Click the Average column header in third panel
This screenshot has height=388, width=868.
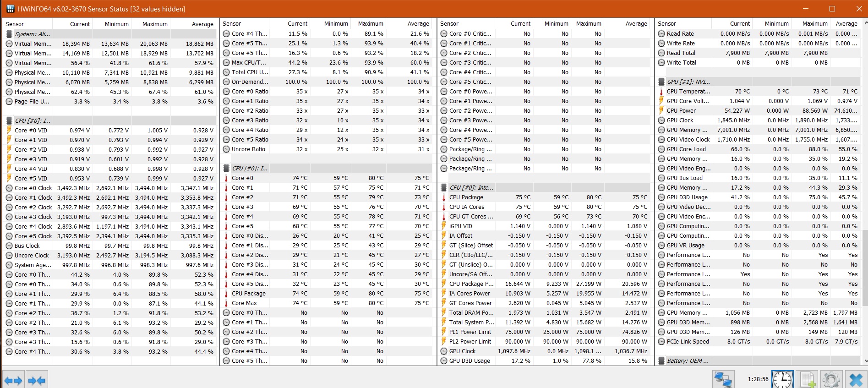(x=627, y=23)
